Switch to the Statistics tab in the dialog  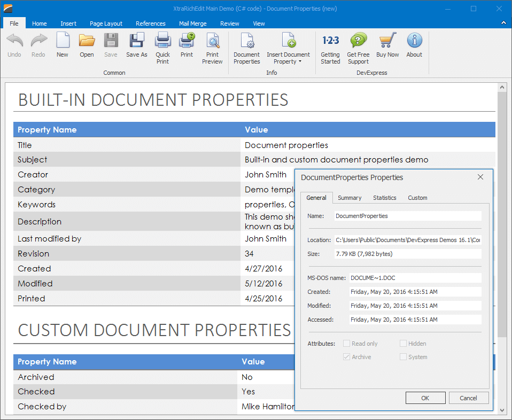384,198
